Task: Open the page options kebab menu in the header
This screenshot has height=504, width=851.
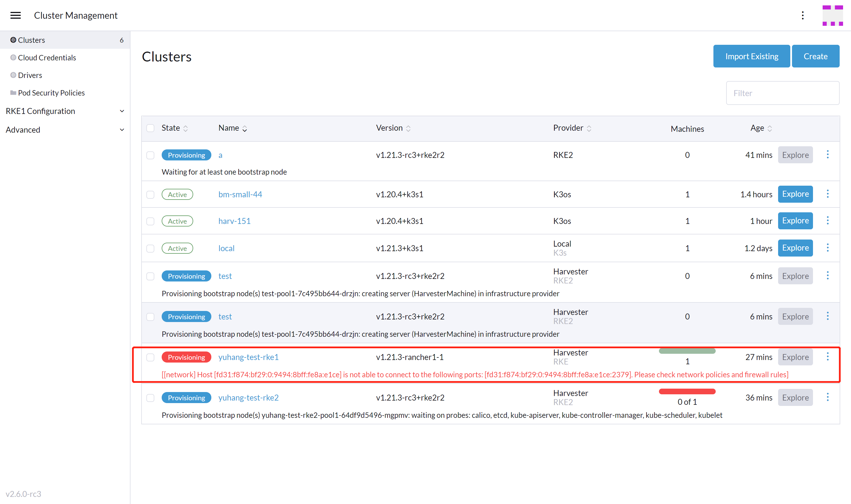Action: pos(802,15)
